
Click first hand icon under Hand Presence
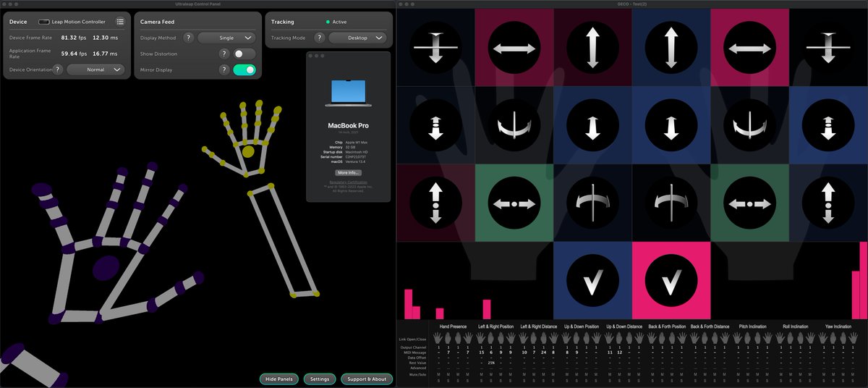(437, 337)
